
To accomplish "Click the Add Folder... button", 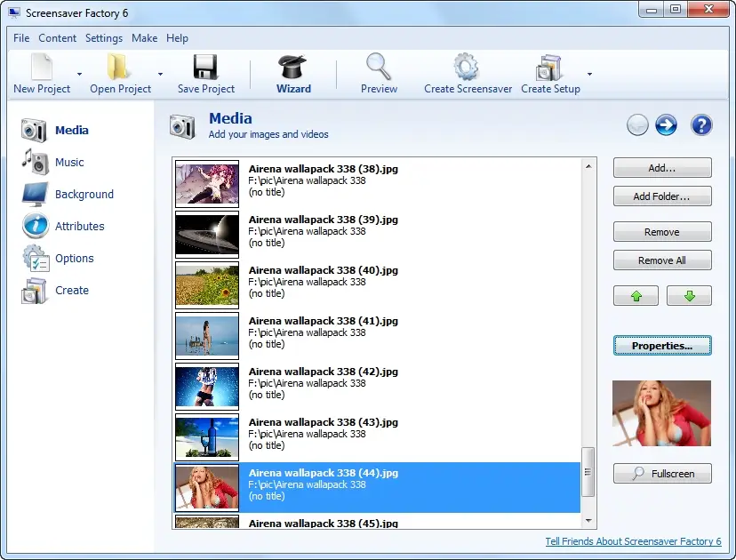I will pos(662,196).
